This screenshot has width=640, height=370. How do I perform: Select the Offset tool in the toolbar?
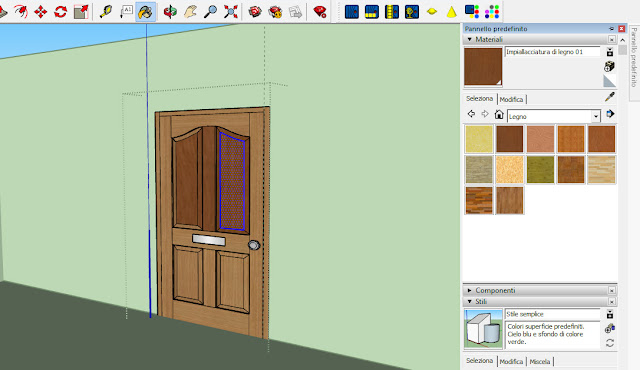click(20, 12)
